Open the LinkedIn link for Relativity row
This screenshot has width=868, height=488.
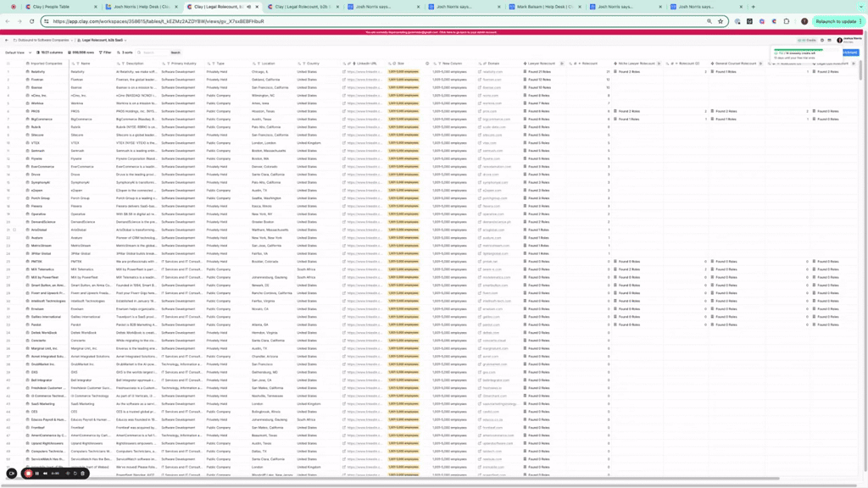pyautogui.click(x=363, y=72)
